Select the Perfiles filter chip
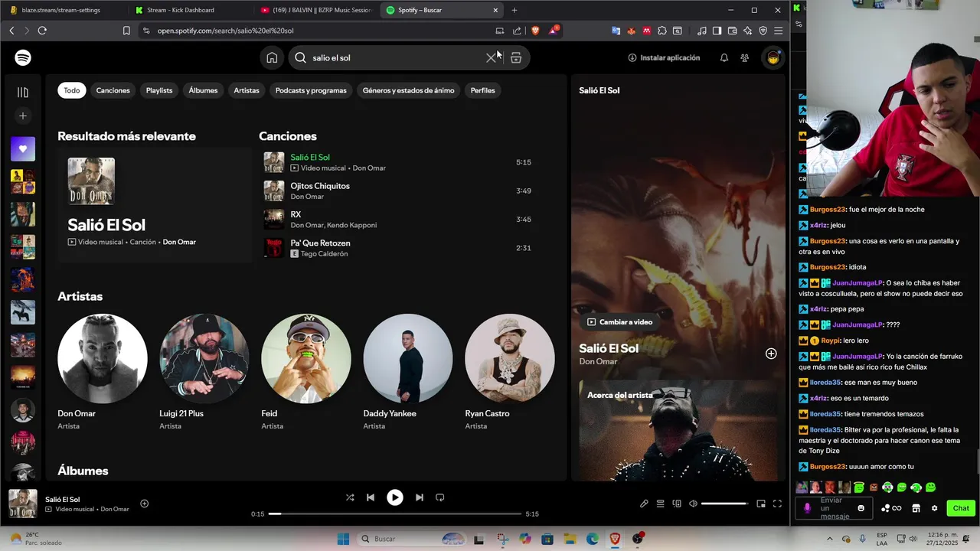This screenshot has height=551, width=980. (482, 90)
